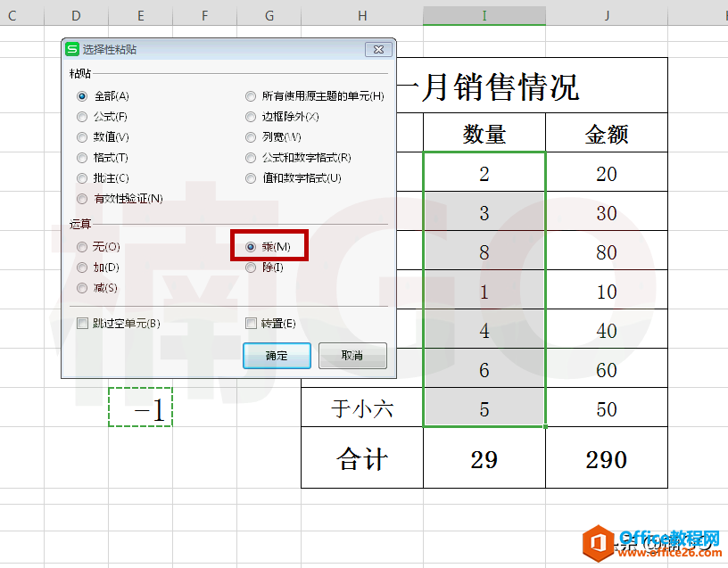Click the quantity cell with value 2
Image resolution: width=728 pixels, height=568 pixels.
pos(484,172)
